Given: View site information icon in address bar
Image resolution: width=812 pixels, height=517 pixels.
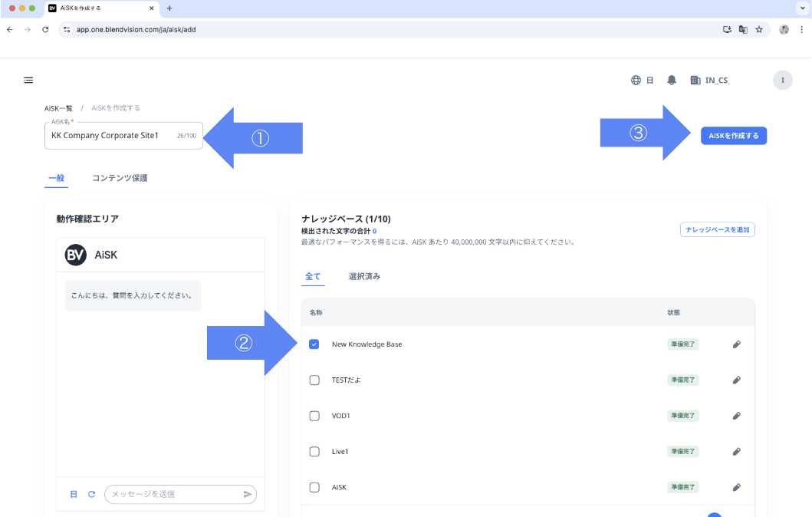Looking at the screenshot, I should (x=67, y=29).
